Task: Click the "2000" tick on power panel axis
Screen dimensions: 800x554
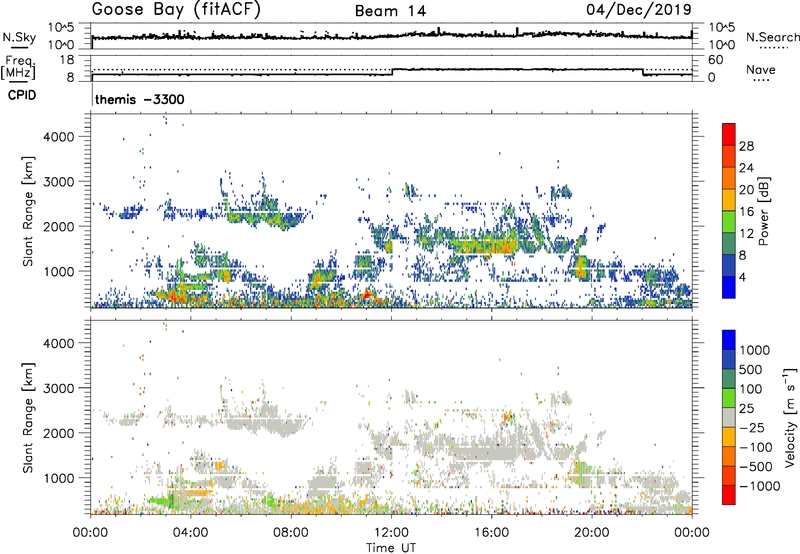Action: click(x=59, y=226)
